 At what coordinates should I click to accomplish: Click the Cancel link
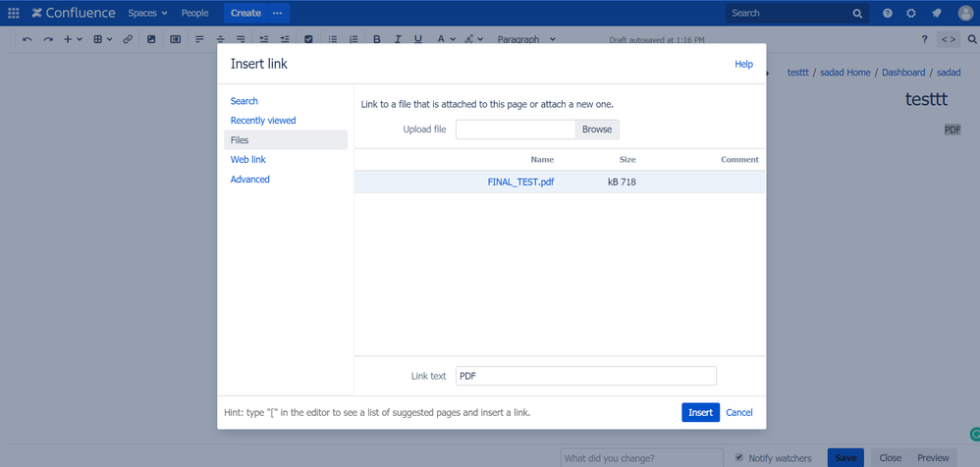[739, 413]
